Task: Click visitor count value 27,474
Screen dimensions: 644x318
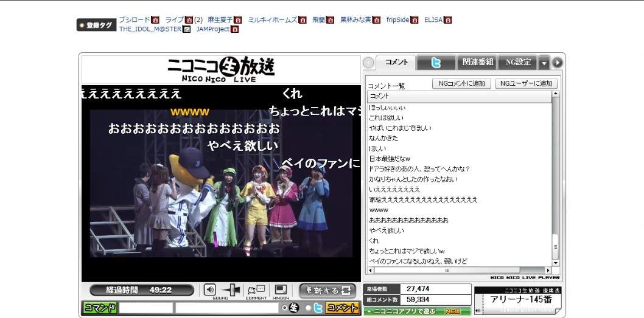Action: (418, 289)
